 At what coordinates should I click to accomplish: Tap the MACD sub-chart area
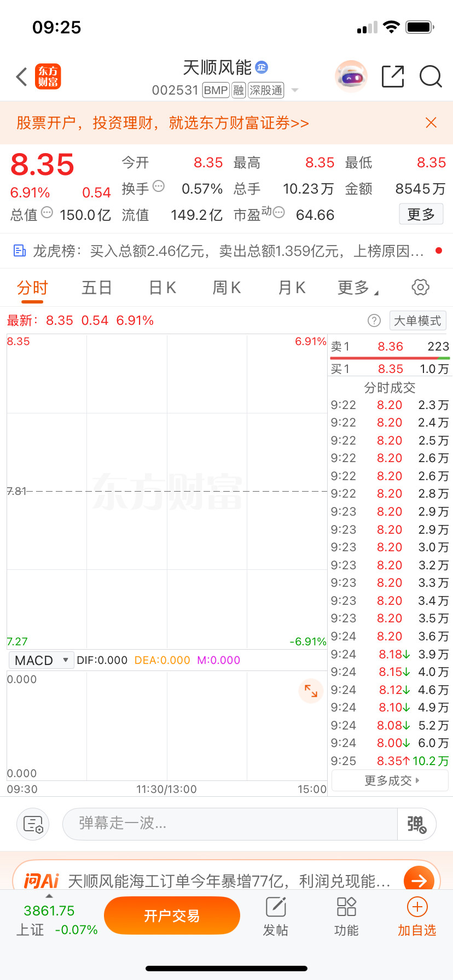[167, 726]
